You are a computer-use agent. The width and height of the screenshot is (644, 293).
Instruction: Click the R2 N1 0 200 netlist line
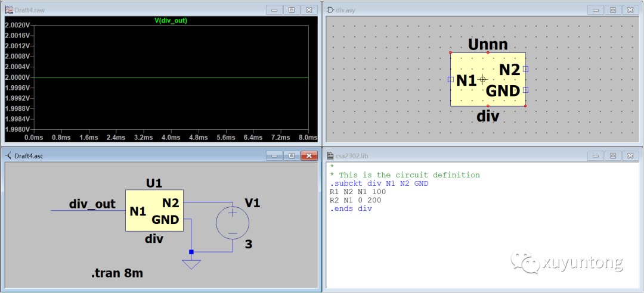pyautogui.click(x=355, y=200)
